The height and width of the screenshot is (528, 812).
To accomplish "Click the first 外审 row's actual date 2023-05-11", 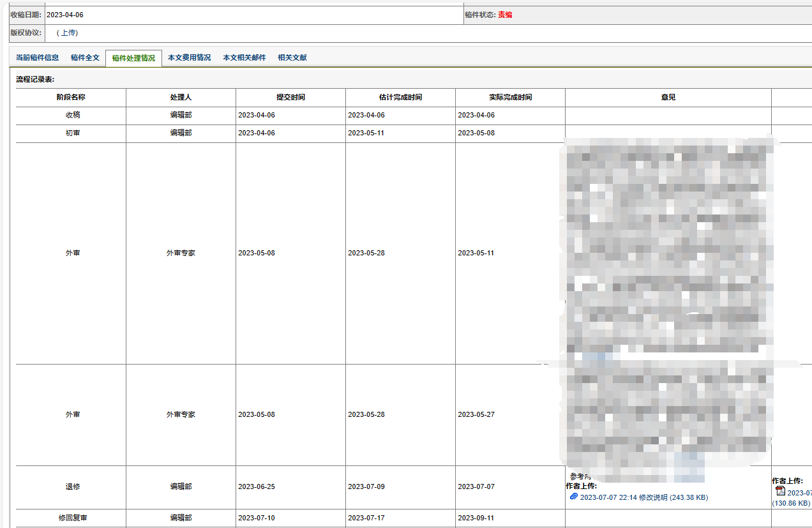I will coord(476,253).
